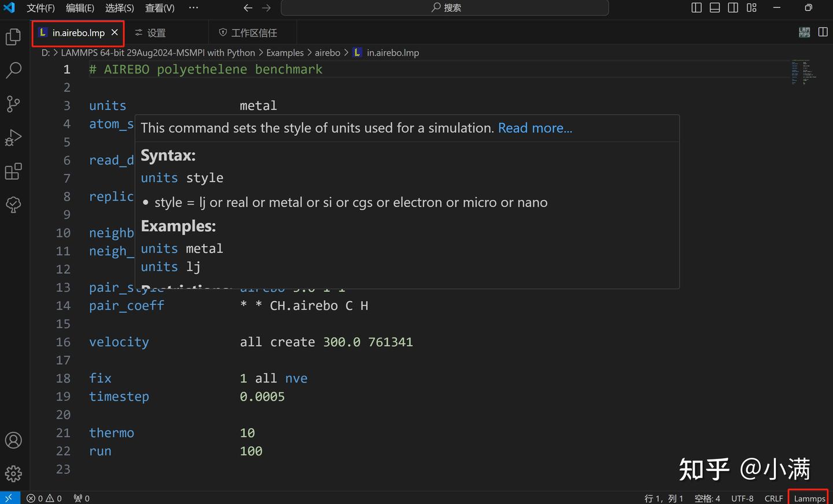The width and height of the screenshot is (833, 504).
Task: Open the Run and Debug view
Action: (13, 138)
